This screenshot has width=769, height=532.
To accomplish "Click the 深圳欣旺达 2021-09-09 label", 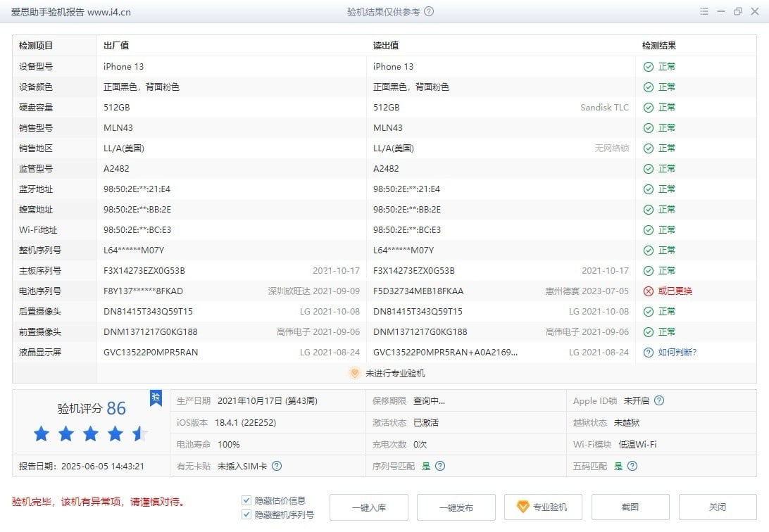I will pyautogui.click(x=314, y=291).
